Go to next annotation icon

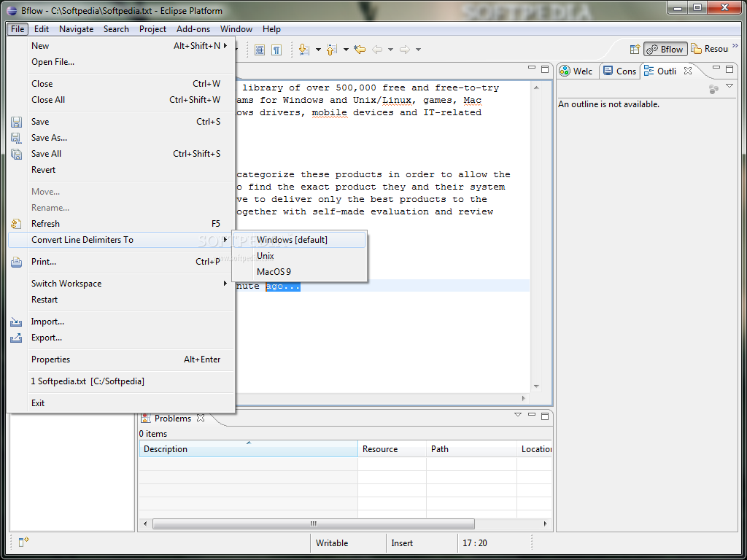coord(304,50)
